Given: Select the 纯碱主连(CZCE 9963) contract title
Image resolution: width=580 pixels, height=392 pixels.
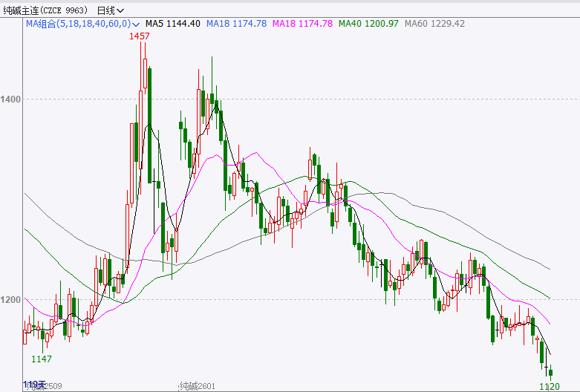Looking at the screenshot, I should (46, 10).
